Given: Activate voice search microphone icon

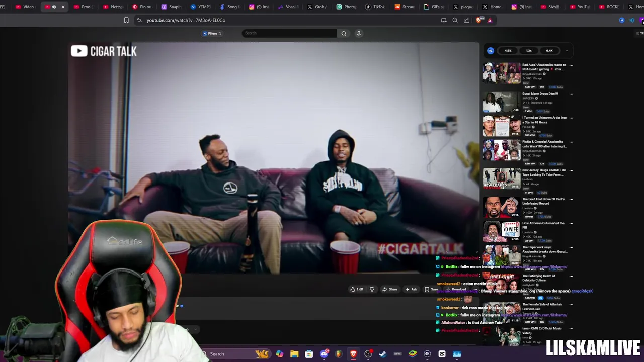Looking at the screenshot, I should coord(359,33).
